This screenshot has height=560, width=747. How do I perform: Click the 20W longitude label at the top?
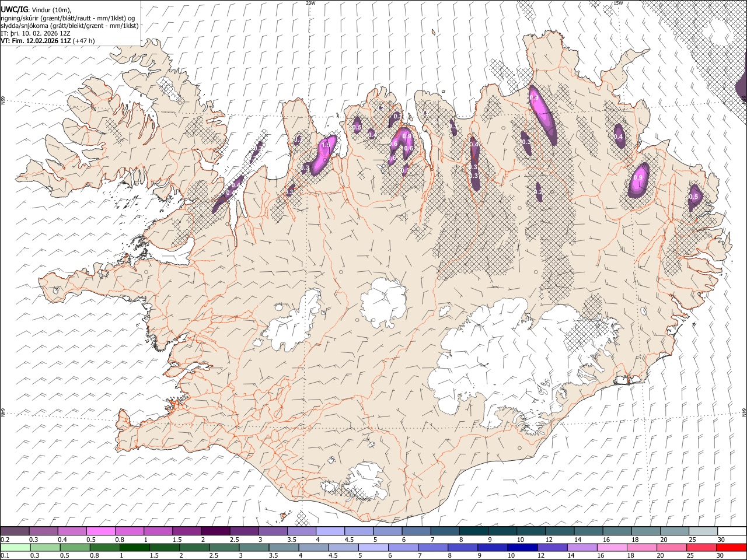(310, 3)
